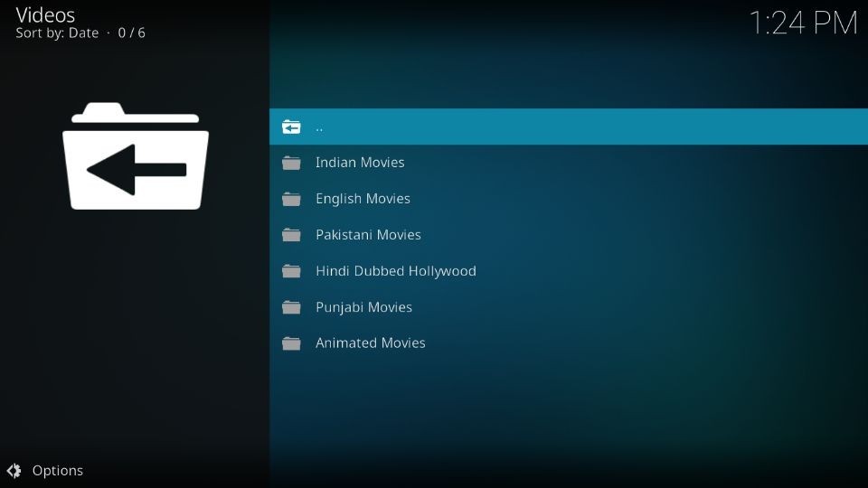Click the Videos section title
Viewport: 868px width, 488px height.
(x=45, y=15)
